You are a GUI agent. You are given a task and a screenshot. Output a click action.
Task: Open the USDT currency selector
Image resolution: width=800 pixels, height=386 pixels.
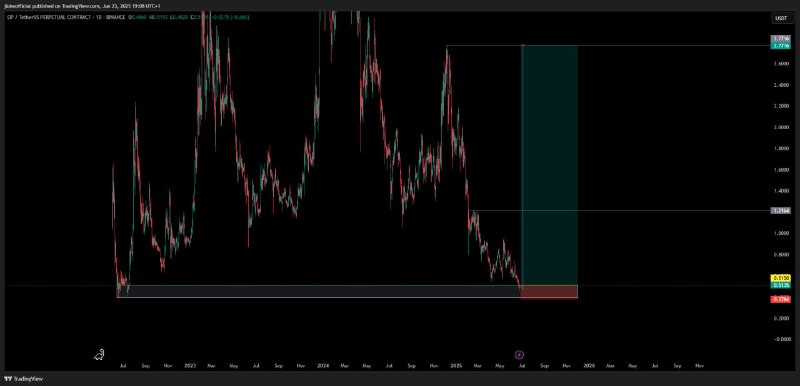pyautogui.click(x=781, y=19)
